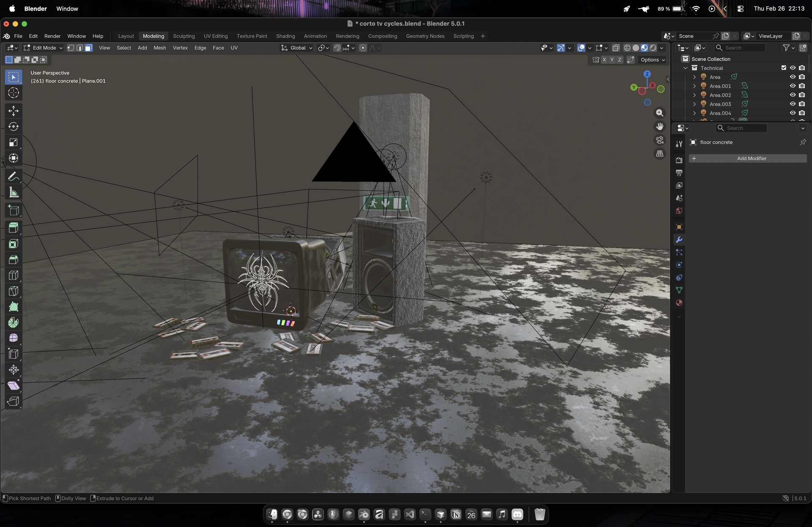Screen dimensions: 812x527
Task: Enable face select mode
Action: tap(88, 48)
